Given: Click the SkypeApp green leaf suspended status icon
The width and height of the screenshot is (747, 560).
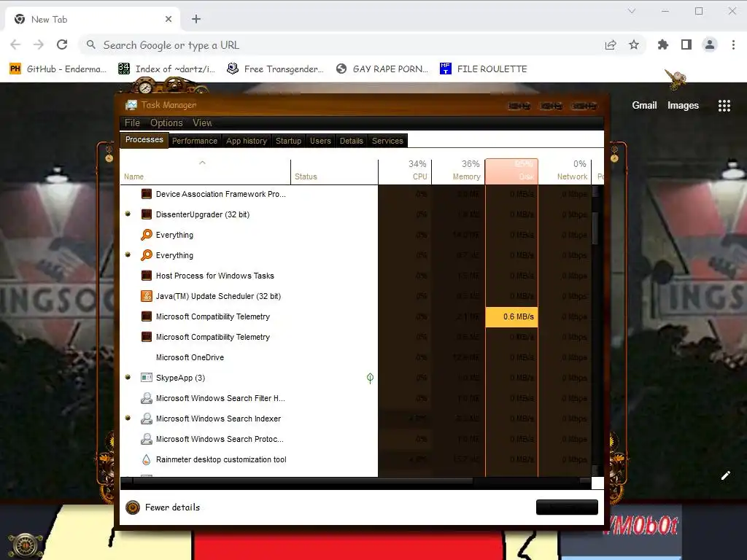Looking at the screenshot, I should (370, 378).
